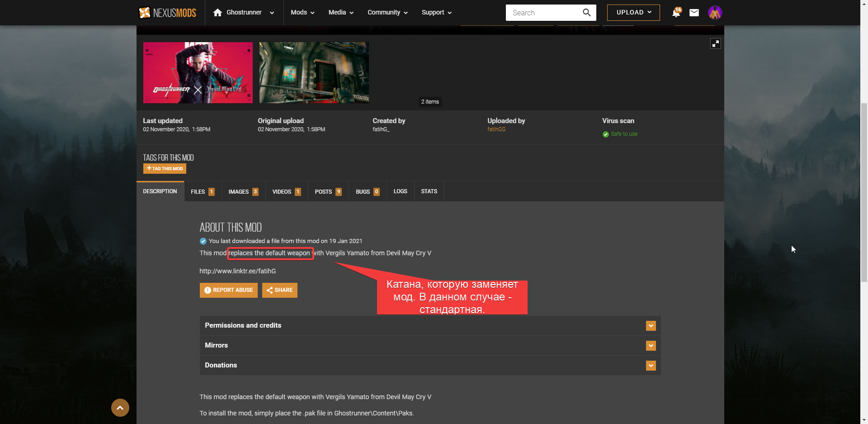Click the Report Abuse button
The height and width of the screenshot is (424, 868).
click(x=229, y=290)
